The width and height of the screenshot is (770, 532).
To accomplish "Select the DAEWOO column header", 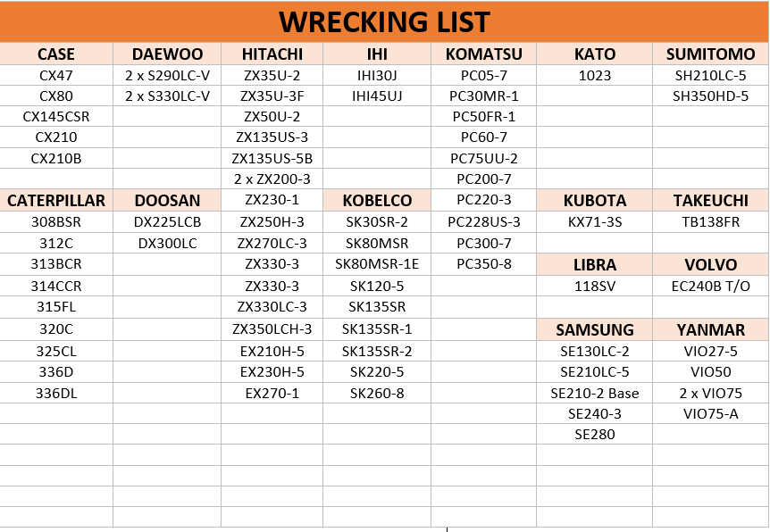I will tap(167, 54).
